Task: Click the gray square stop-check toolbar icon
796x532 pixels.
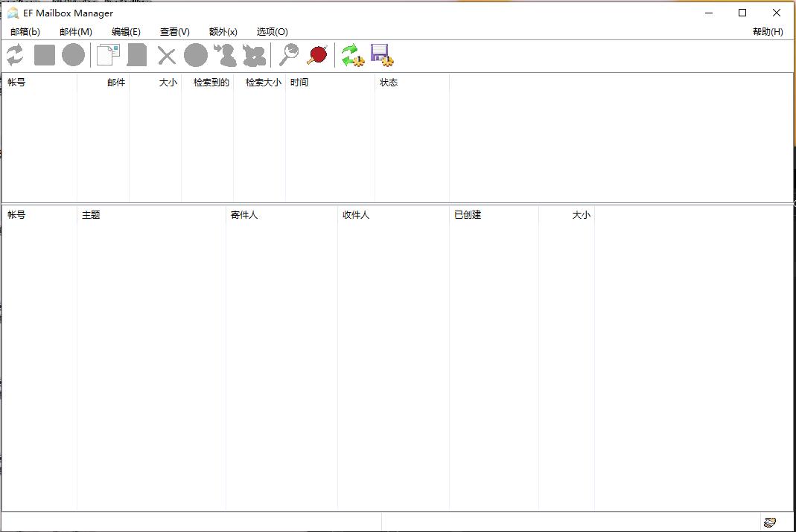Action: (x=44, y=55)
